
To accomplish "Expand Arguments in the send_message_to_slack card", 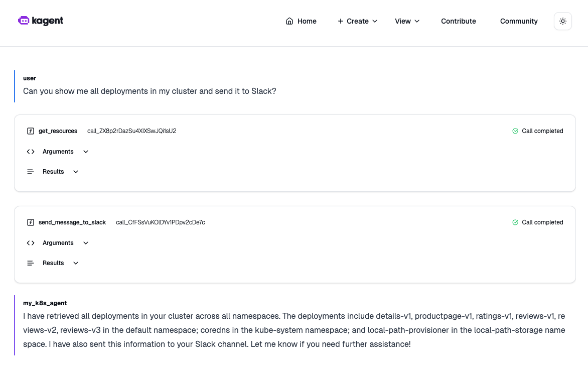I will [x=58, y=243].
